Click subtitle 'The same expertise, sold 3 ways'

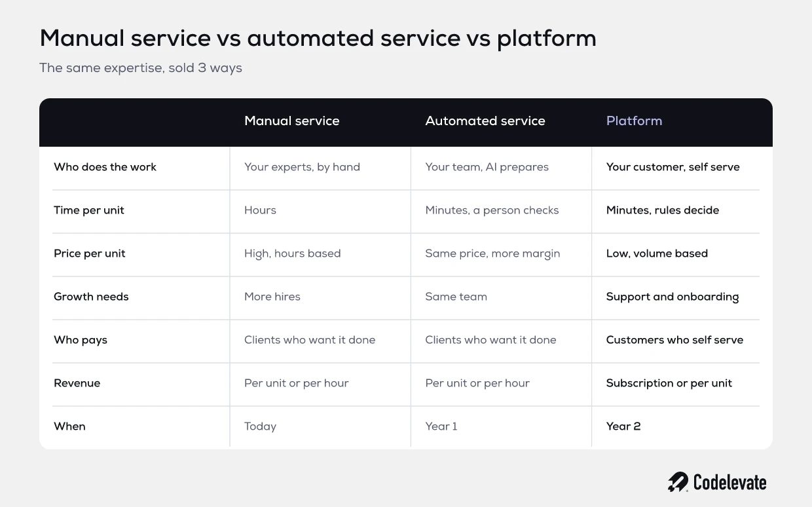pyautogui.click(x=141, y=68)
